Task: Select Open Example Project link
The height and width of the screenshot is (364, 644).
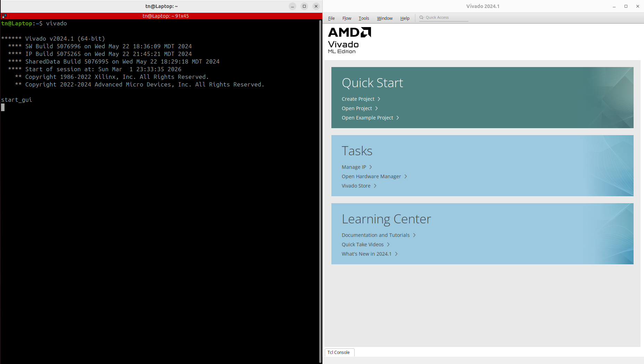Action: coord(367,118)
